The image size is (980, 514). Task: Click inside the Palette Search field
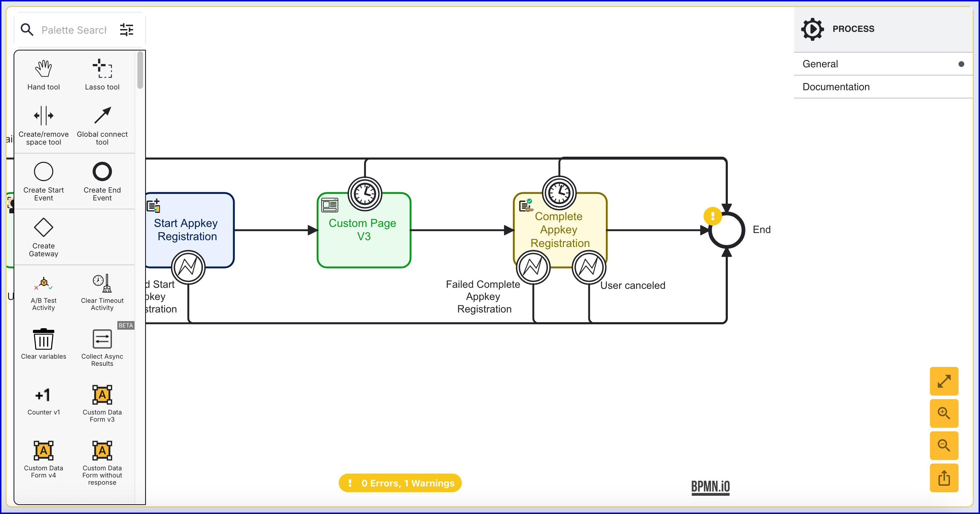(x=74, y=30)
